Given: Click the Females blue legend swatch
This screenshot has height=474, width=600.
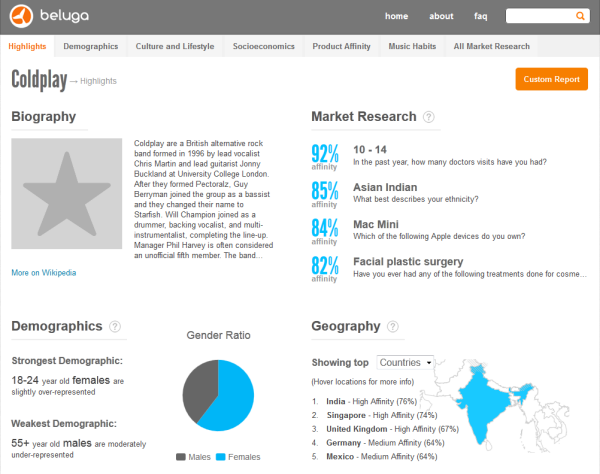Looking at the screenshot, I should tap(220, 457).
